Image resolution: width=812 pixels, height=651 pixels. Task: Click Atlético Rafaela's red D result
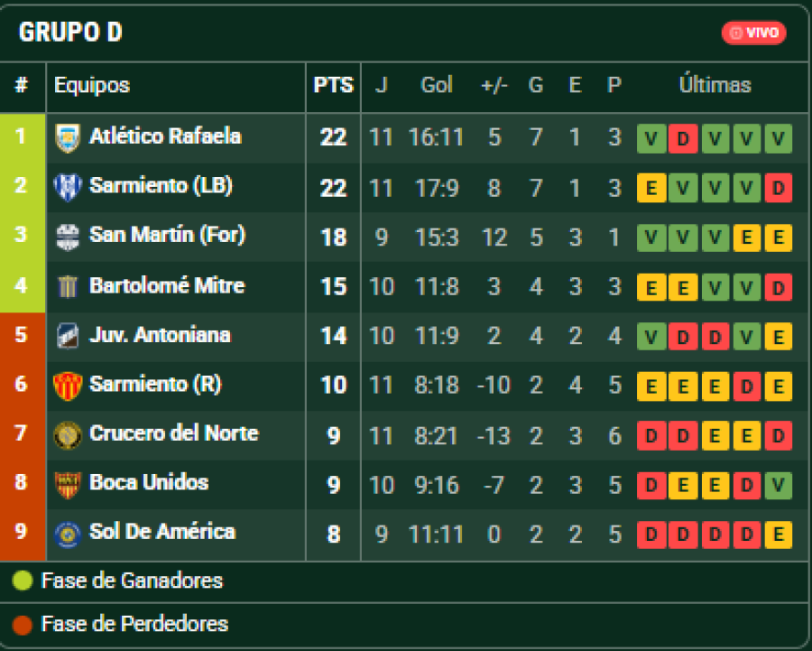pos(683,139)
